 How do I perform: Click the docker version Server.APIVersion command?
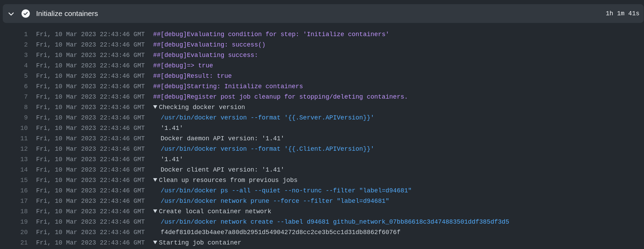click(x=267, y=118)
